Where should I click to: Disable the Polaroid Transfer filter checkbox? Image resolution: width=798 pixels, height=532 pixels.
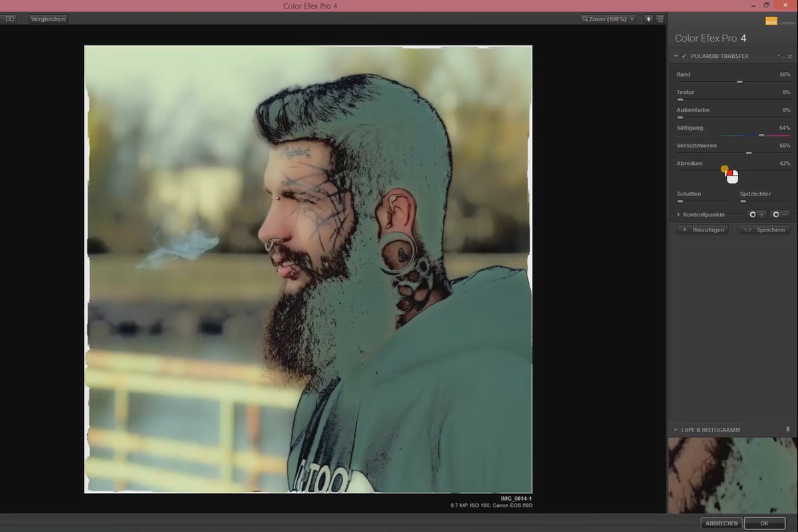[684, 56]
